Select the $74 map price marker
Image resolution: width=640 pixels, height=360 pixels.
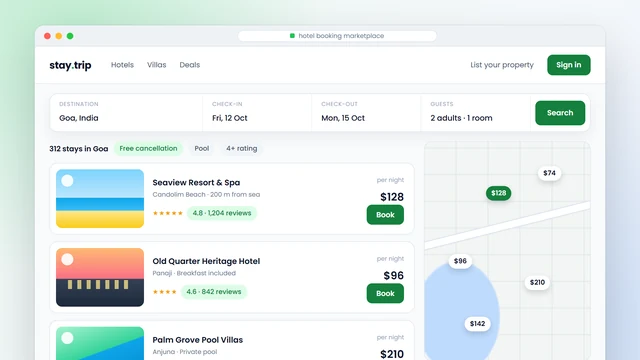tap(549, 173)
